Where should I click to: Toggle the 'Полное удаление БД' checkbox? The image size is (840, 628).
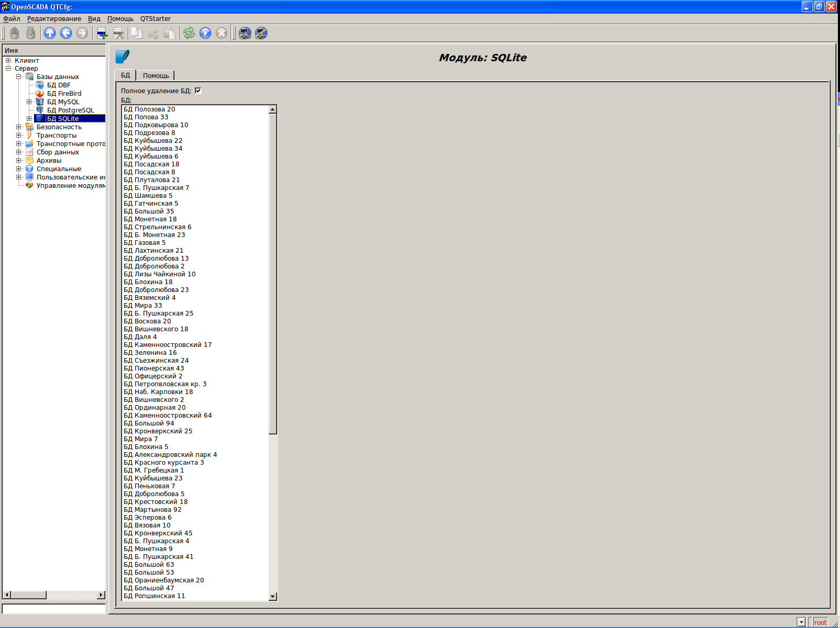pyautogui.click(x=198, y=91)
